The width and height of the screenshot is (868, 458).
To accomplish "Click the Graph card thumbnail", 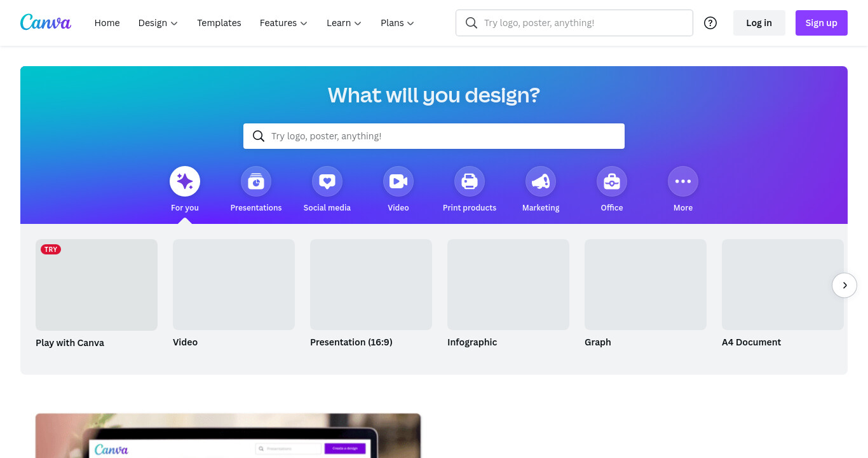I will tap(646, 284).
